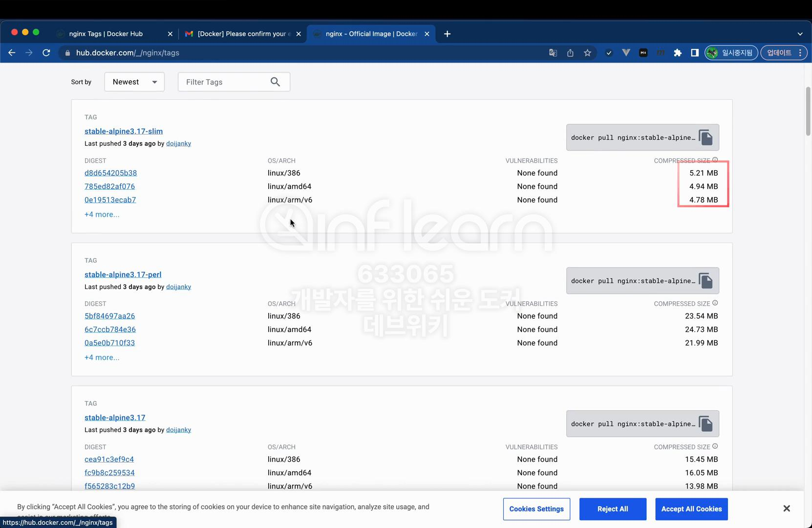This screenshot has width=812, height=528.
Task: Open digest f565283c12b9
Action: coord(109,486)
